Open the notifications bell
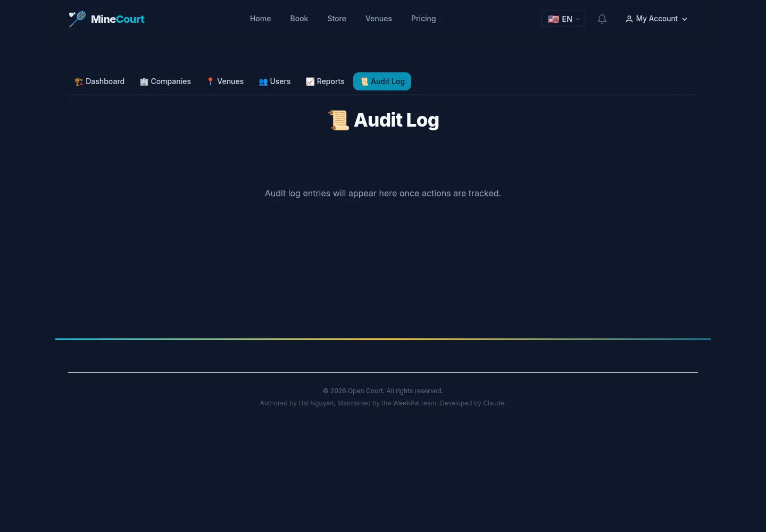Screen dimensions: 766x532 pos(602,19)
